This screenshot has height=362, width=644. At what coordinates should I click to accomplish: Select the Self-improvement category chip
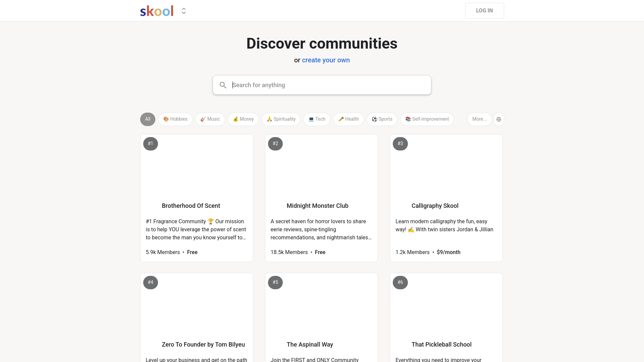point(427,119)
